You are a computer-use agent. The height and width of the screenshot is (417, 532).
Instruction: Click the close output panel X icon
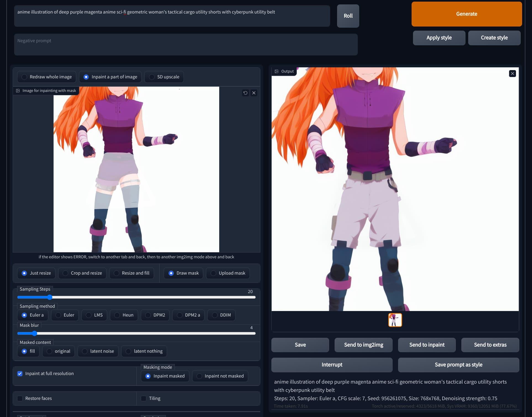point(512,73)
